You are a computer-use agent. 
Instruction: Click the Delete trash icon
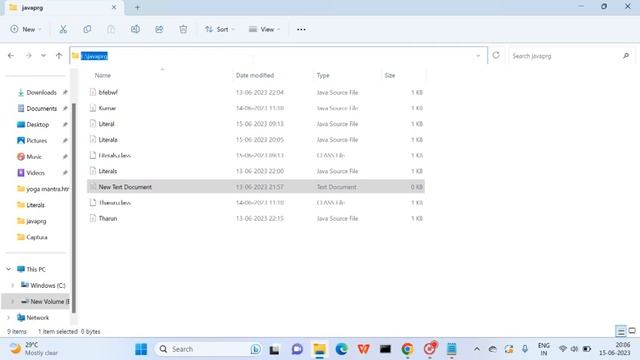[x=183, y=29]
